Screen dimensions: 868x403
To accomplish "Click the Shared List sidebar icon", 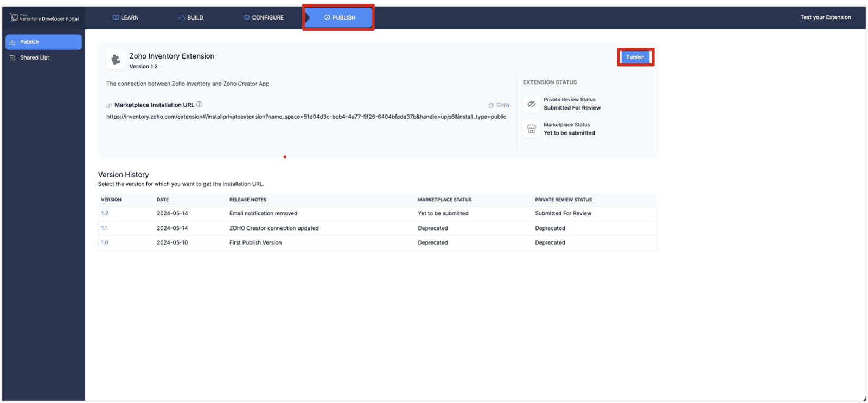I will pyautogui.click(x=12, y=57).
